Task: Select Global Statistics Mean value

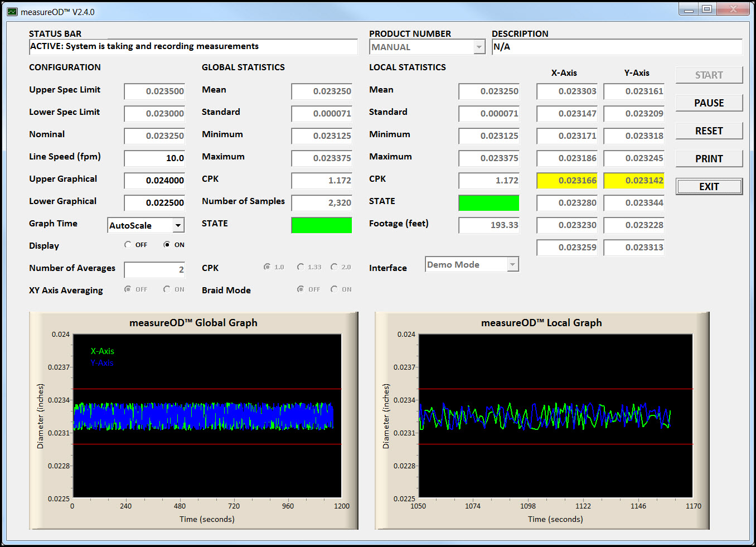Action: [x=322, y=91]
